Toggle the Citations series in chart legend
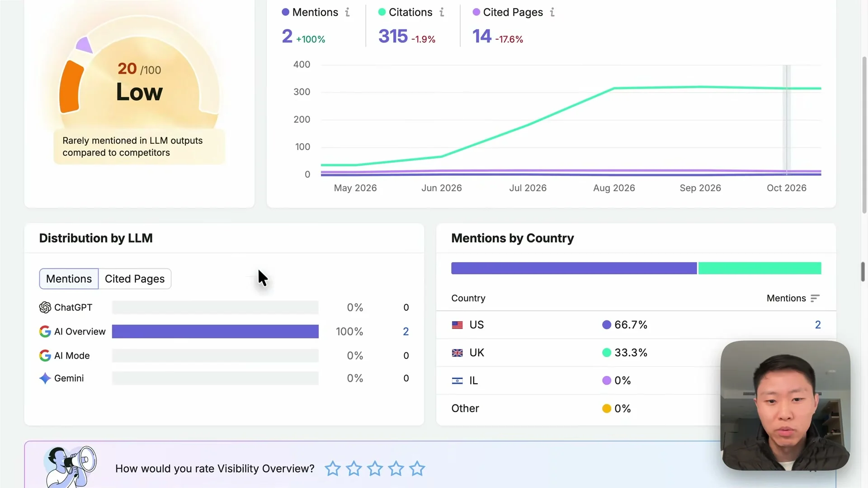Screen dimensions: 868x488 click(405, 12)
